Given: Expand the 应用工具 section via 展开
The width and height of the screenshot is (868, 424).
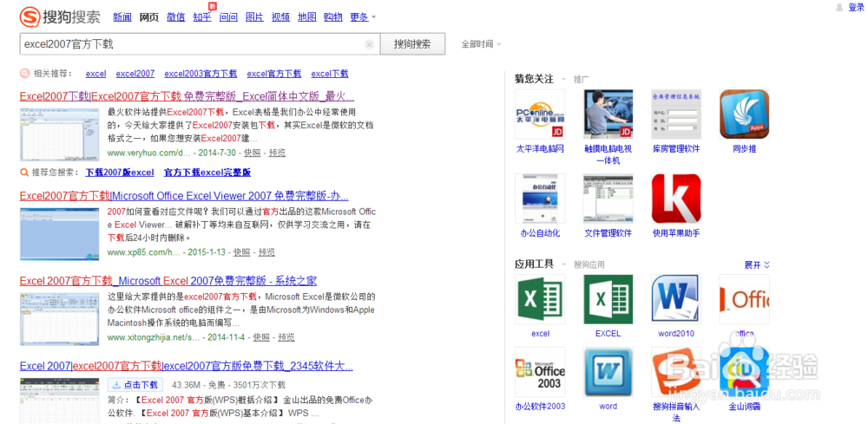Looking at the screenshot, I should pyautogui.click(x=757, y=264).
